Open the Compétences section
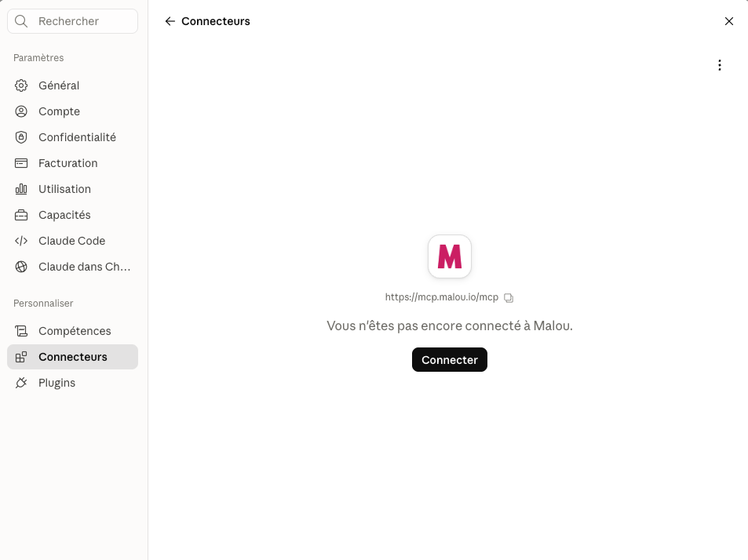This screenshot has width=748, height=560. [x=72, y=331]
